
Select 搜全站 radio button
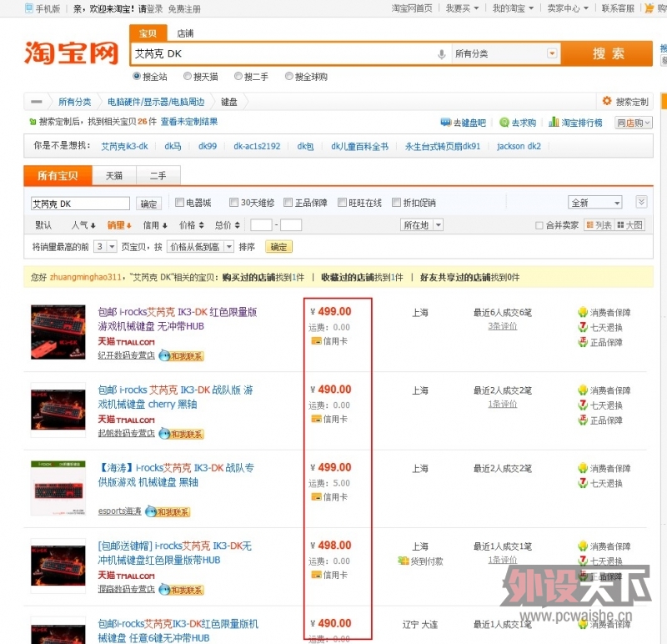tap(137, 76)
